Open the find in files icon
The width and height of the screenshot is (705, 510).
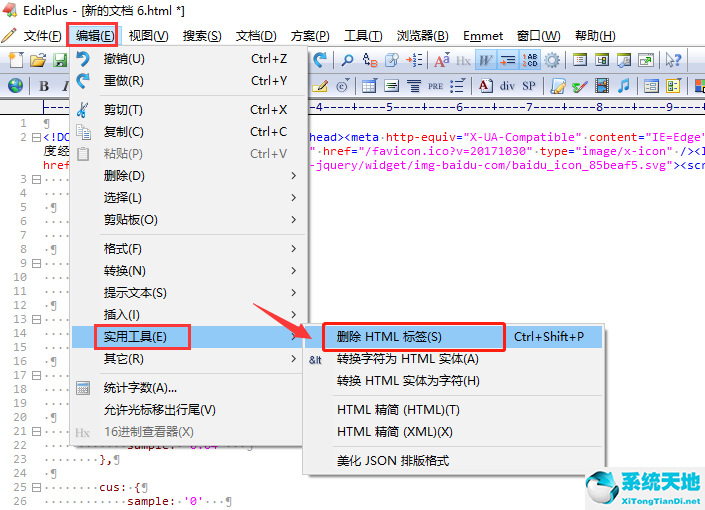point(392,60)
